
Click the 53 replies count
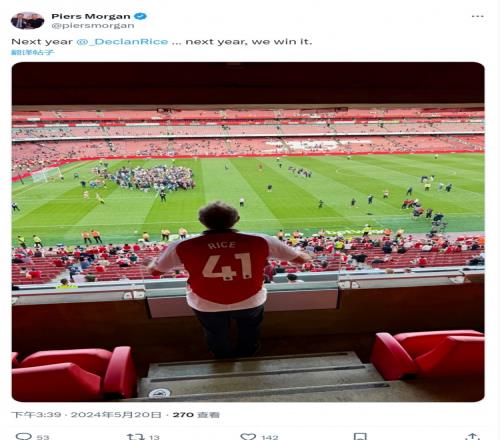(x=43, y=437)
